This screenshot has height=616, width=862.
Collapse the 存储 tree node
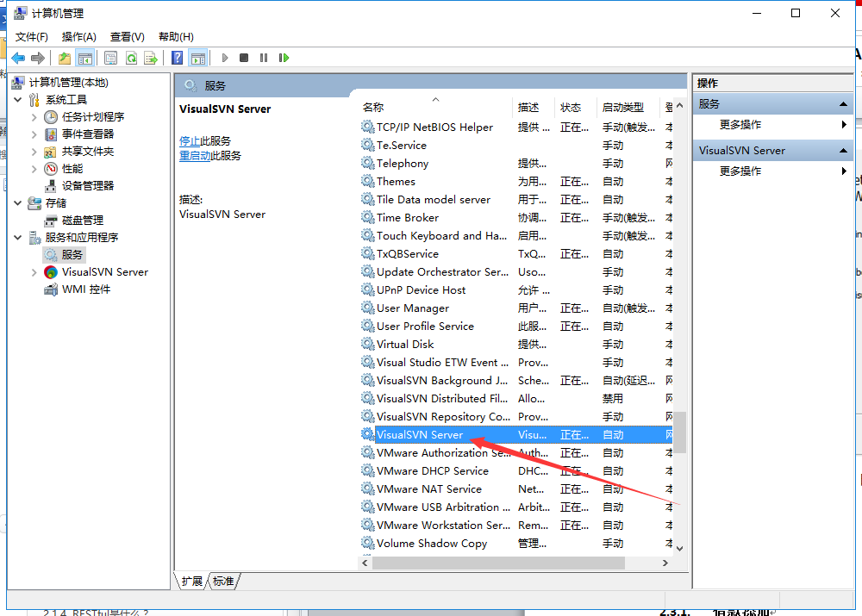[17, 202]
